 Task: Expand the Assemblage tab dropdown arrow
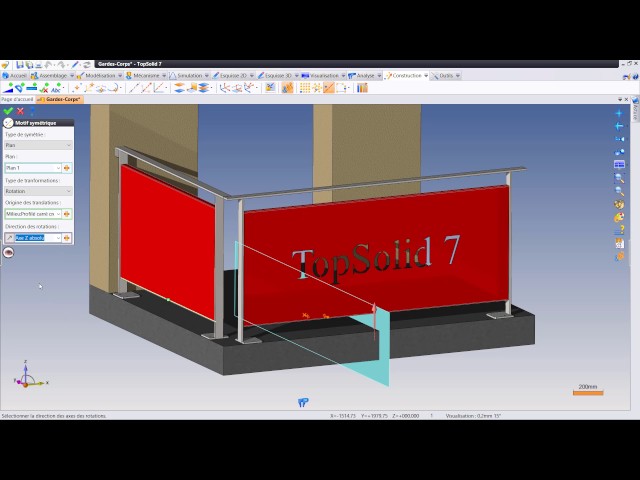coord(72,76)
